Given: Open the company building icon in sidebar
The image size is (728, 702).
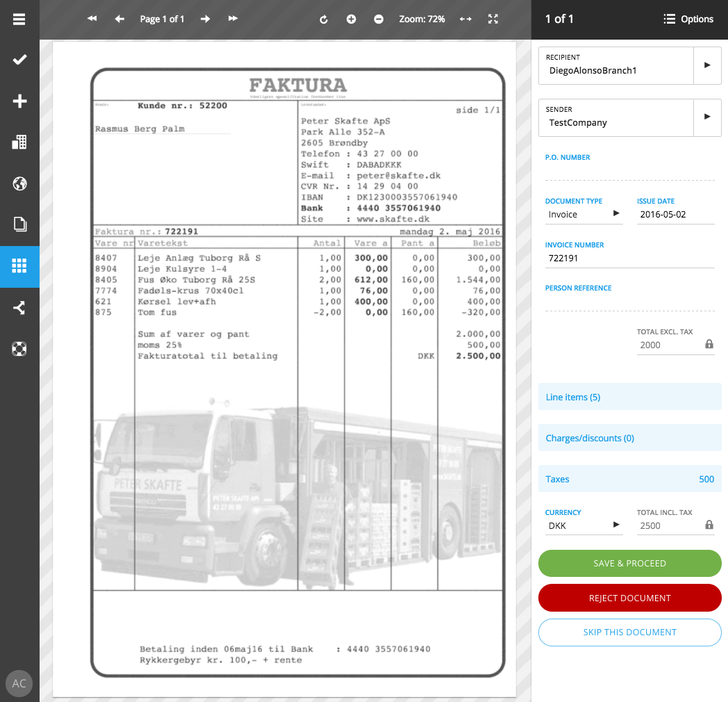Looking at the screenshot, I should [x=19, y=142].
